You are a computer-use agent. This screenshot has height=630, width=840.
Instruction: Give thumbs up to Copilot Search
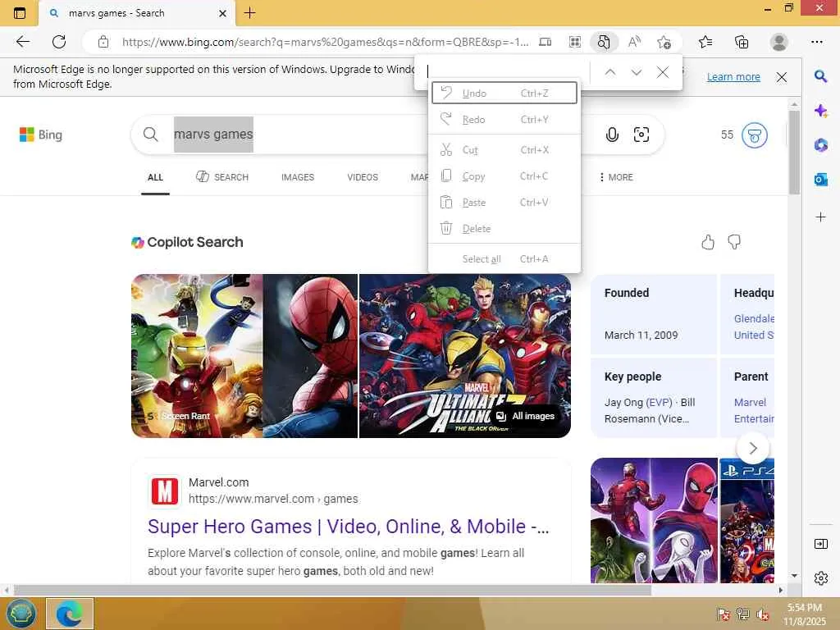point(708,242)
